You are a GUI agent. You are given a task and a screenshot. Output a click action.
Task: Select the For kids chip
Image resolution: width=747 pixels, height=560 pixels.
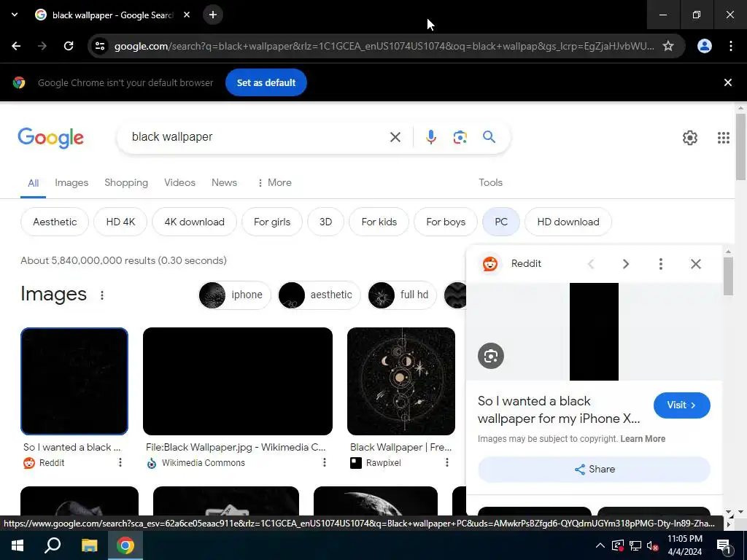pos(379,222)
